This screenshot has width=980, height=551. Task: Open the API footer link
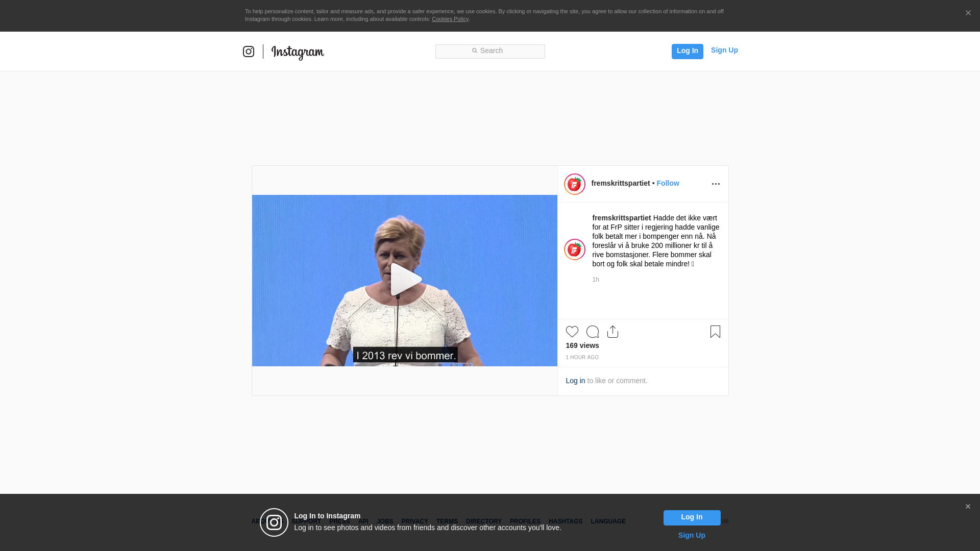pos(363,521)
